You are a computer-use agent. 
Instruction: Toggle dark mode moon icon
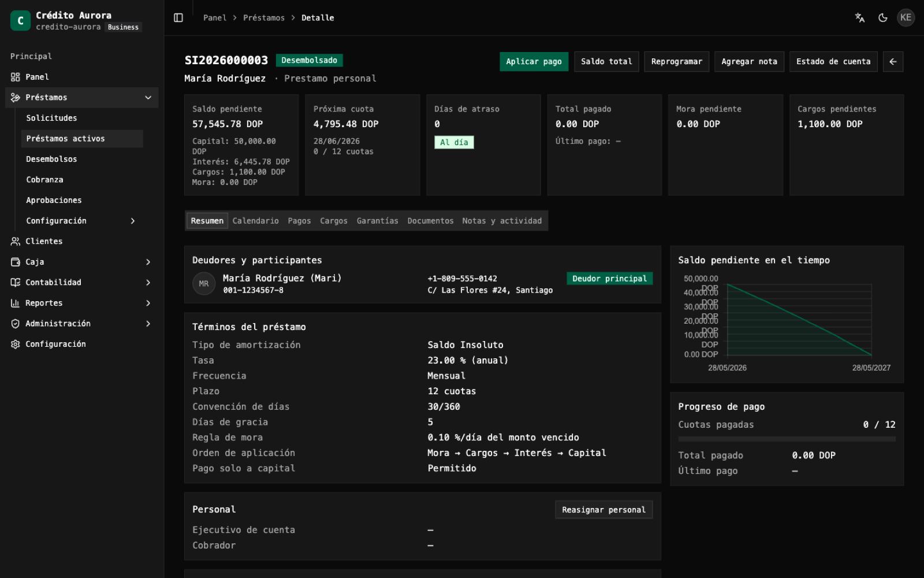pos(883,18)
